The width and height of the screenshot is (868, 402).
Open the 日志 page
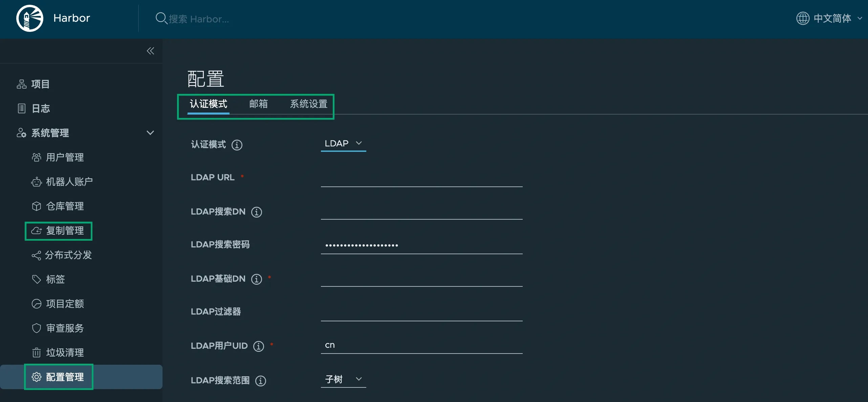click(40, 108)
